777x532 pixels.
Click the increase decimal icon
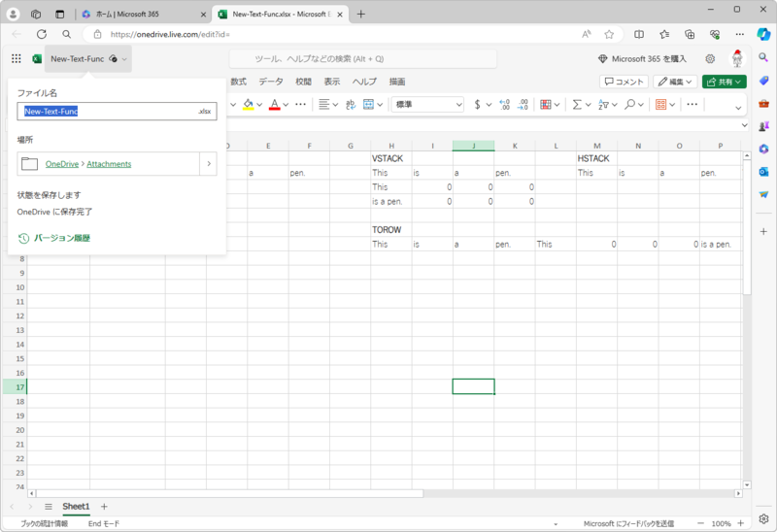tap(504, 104)
